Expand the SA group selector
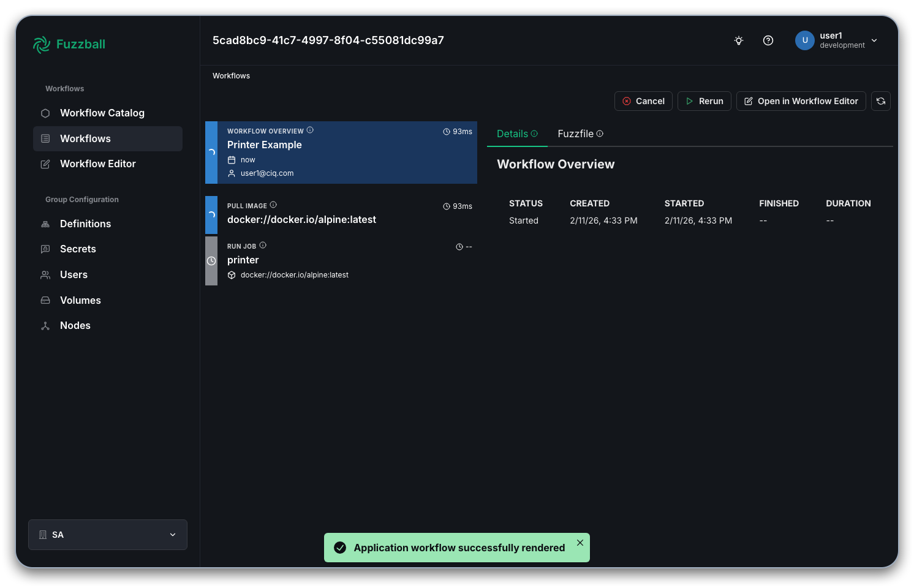Image resolution: width=914 pixels, height=588 pixels. 172,535
